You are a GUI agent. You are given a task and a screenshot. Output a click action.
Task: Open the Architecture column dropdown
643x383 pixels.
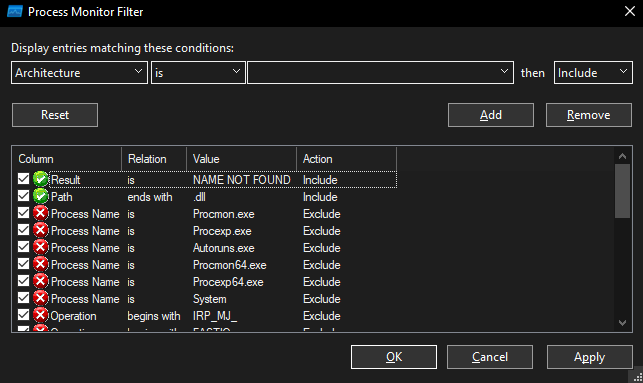[x=79, y=73]
